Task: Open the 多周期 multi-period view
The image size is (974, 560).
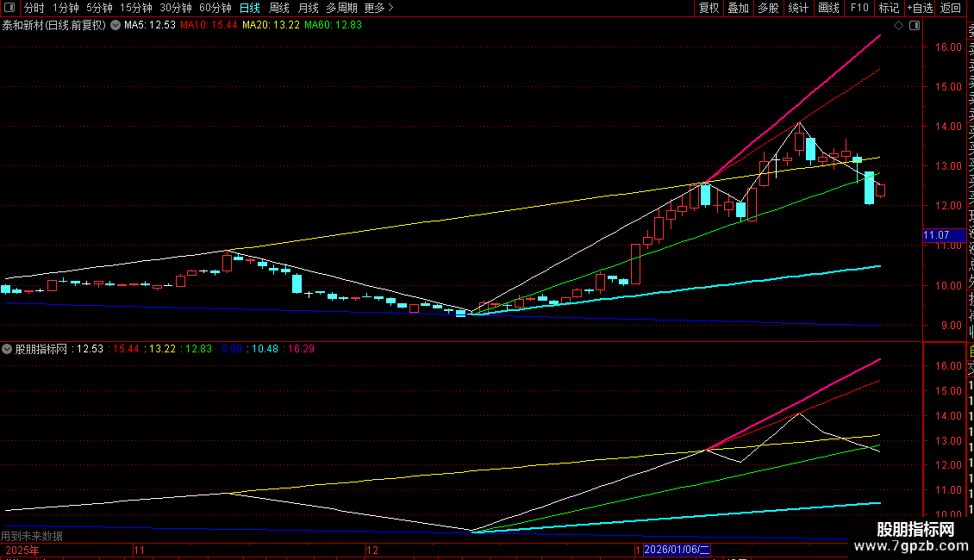Action: [x=341, y=8]
